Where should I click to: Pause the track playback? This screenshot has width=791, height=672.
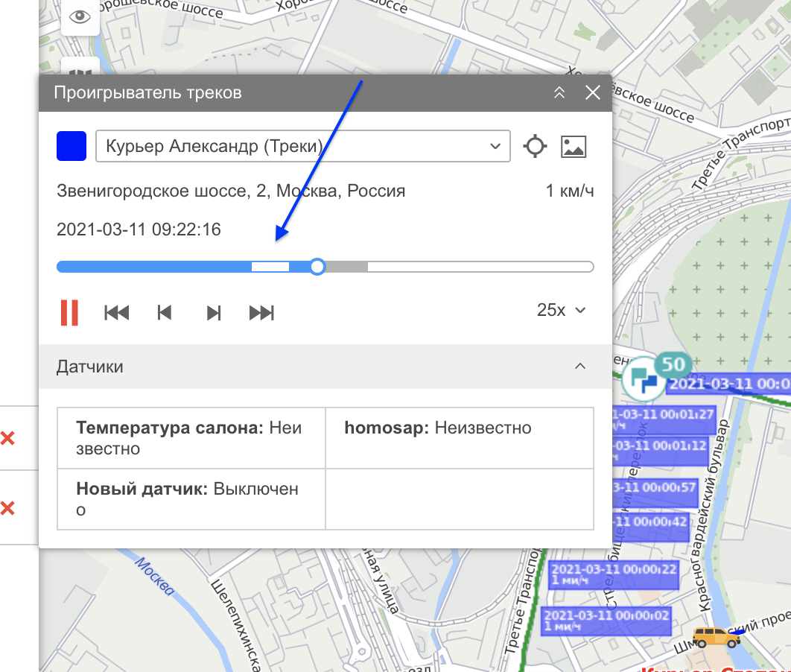[69, 312]
